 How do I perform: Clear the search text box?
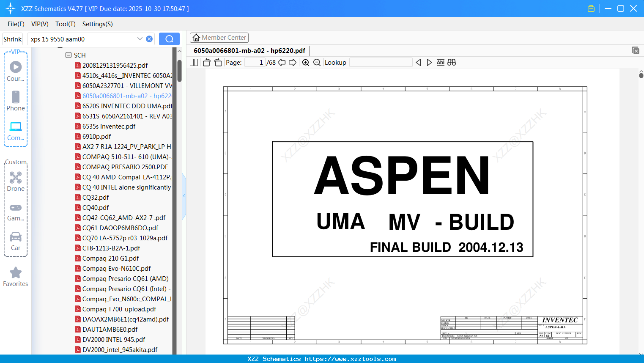pyautogui.click(x=149, y=39)
